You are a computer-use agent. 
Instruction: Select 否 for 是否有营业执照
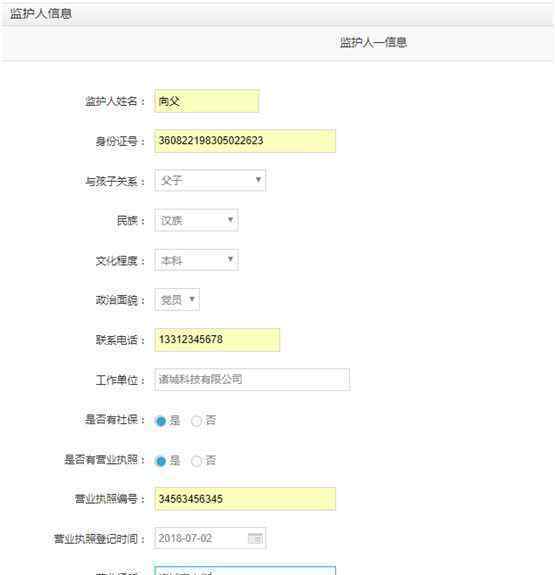(x=196, y=461)
